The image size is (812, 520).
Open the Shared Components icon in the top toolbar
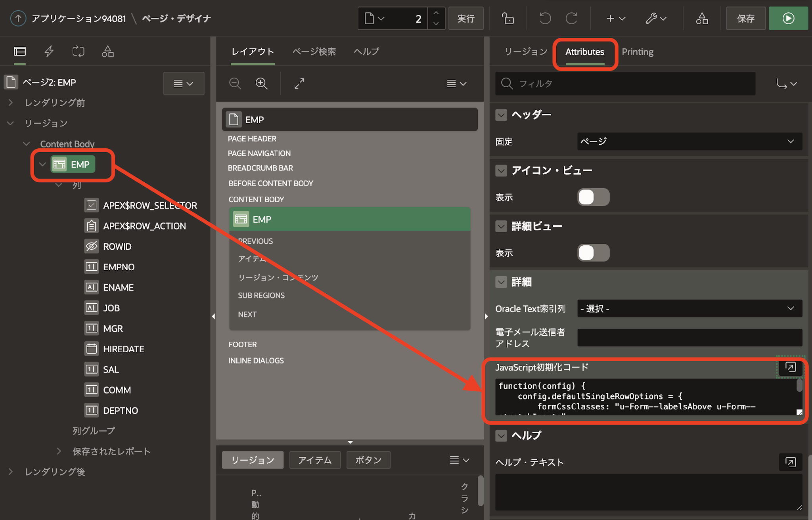(x=702, y=19)
